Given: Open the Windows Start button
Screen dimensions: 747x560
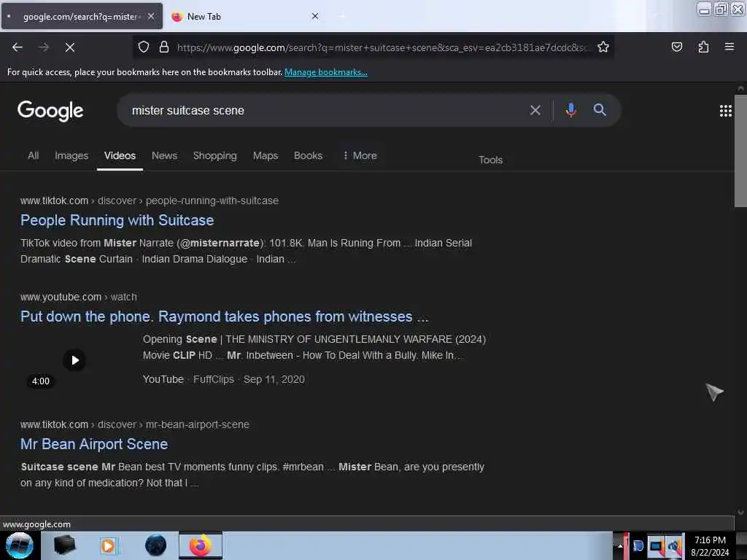Looking at the screenshot, I should point(19,545).
